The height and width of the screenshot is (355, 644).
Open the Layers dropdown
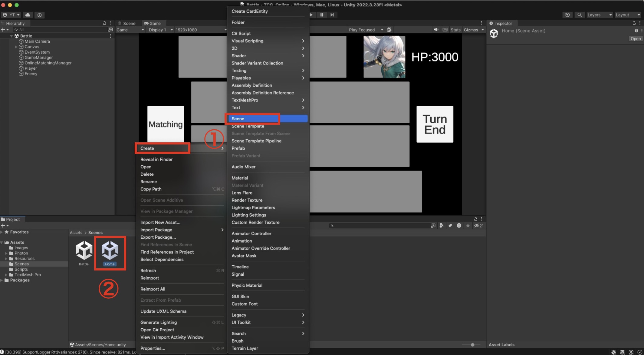[x=599, y=15]
